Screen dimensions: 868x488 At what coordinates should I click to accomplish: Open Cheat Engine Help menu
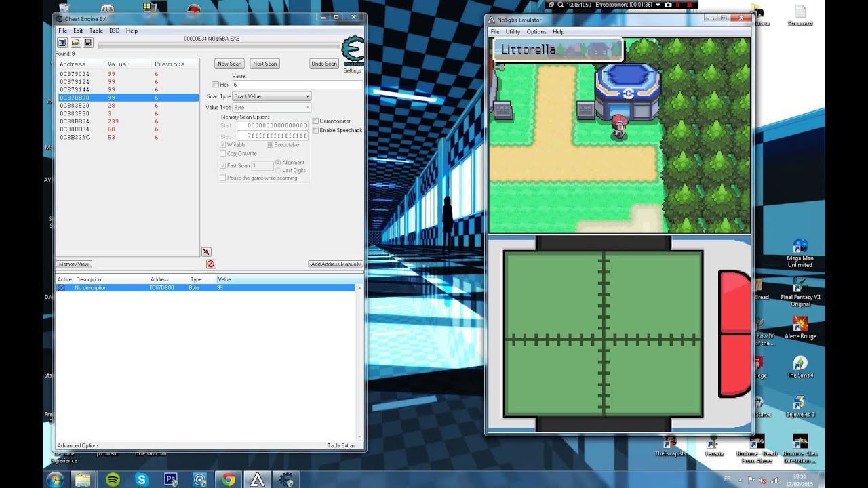pyautogui.click(x=132, y=30)
